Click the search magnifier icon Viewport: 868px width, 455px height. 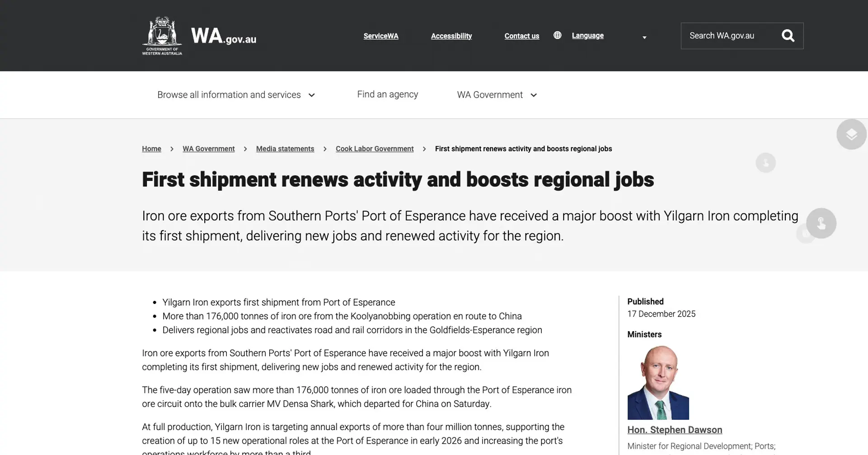(788, 36)
